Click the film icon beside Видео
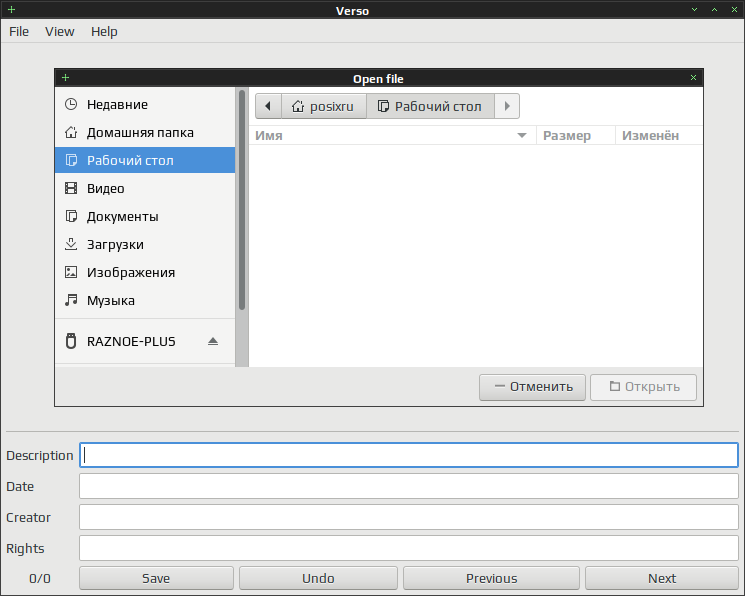This screenshot has height=596, width=745. tap(71, 188)
